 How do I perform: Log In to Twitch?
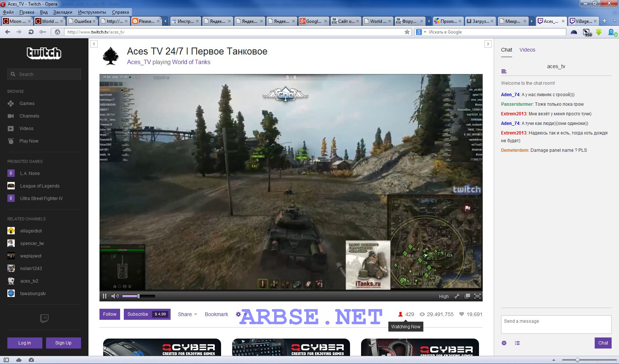coord(25,343)
